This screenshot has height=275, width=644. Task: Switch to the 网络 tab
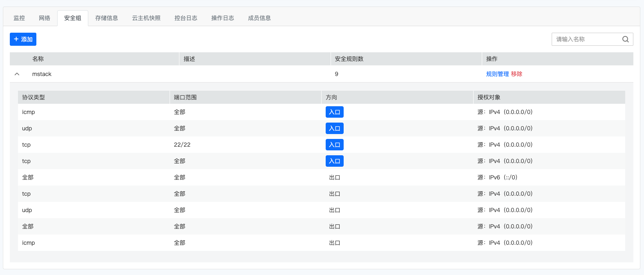coord(45,18)
